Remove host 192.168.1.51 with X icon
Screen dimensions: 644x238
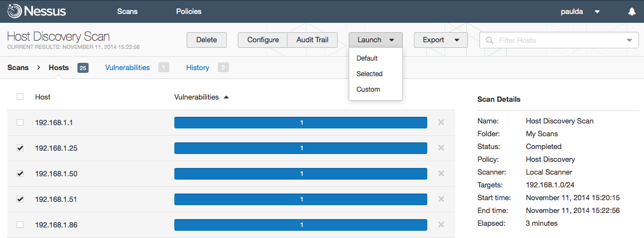click(441, 199)
